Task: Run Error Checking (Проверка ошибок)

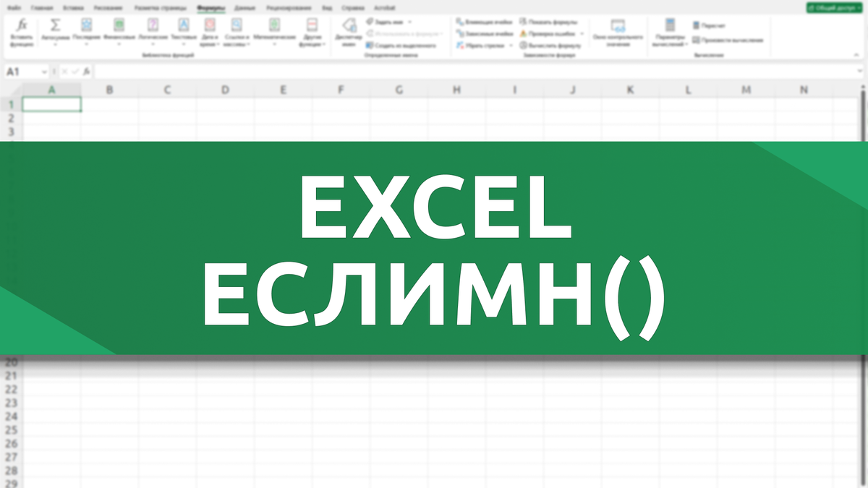Action: click(547, 33)
